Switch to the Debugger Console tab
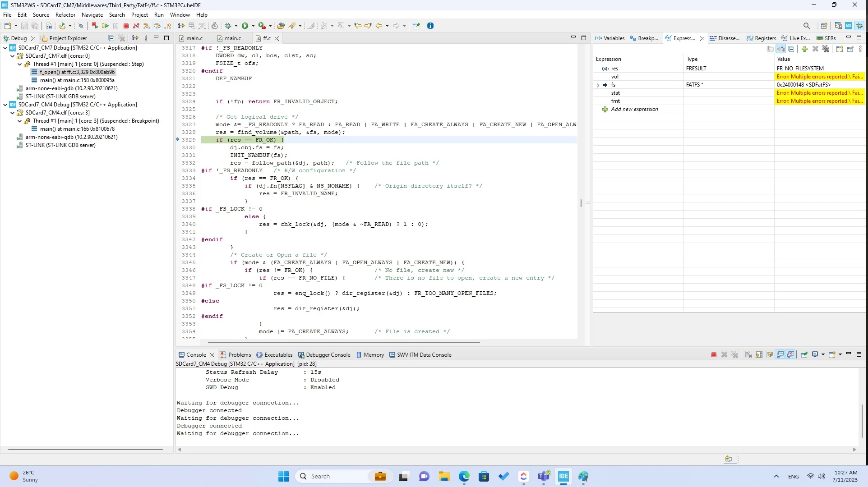Viewport: 868px width, 487px height. pos(324,355)
